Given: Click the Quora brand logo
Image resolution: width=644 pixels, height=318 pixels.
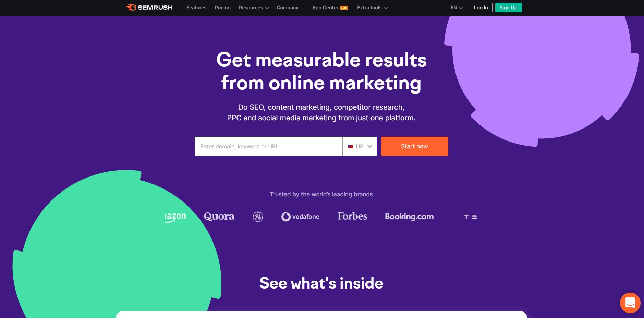Looking at the screenshot, I should [219, 217].
